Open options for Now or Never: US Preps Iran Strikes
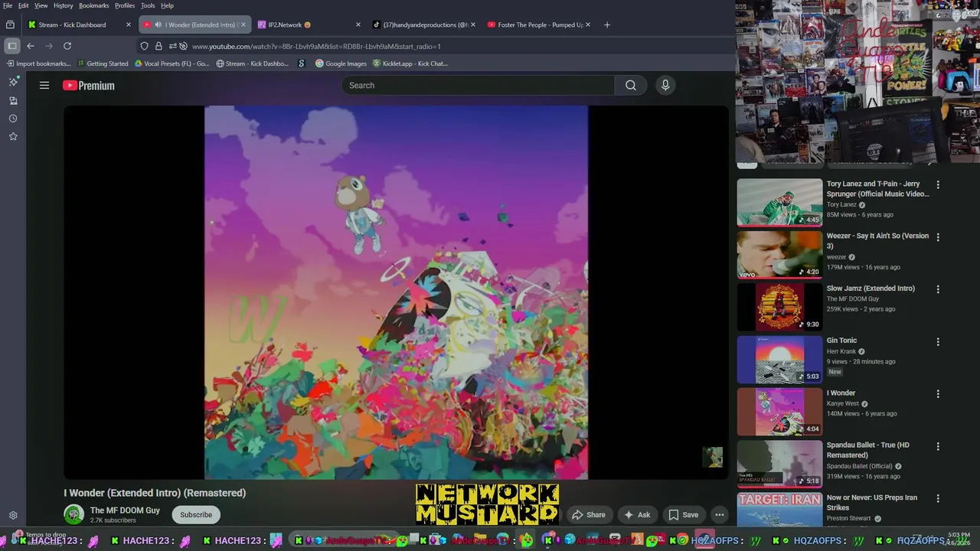This screenshot has width=980, height=551. 938,498
